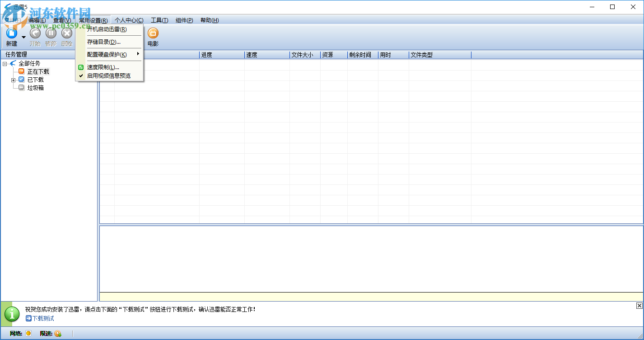Open the dropdown arrow beside 新建

point(23,37)
